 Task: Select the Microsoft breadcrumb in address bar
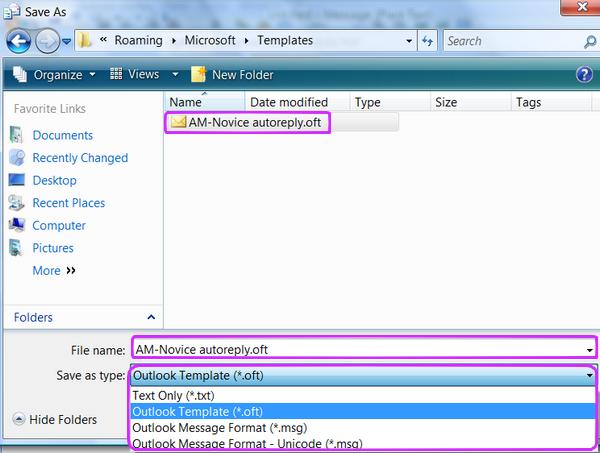tap(210, 40)
